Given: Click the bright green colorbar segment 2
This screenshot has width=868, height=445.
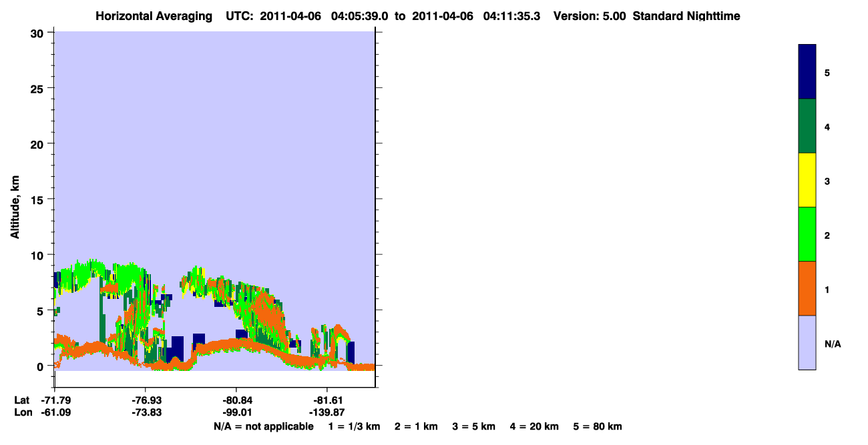Looking at the screenshot, I should (807, 234).
